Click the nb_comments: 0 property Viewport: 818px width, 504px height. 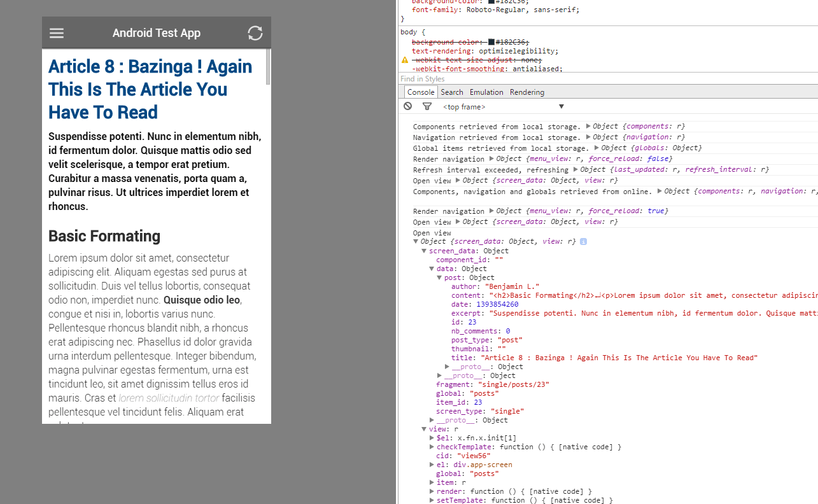(481, 331)
